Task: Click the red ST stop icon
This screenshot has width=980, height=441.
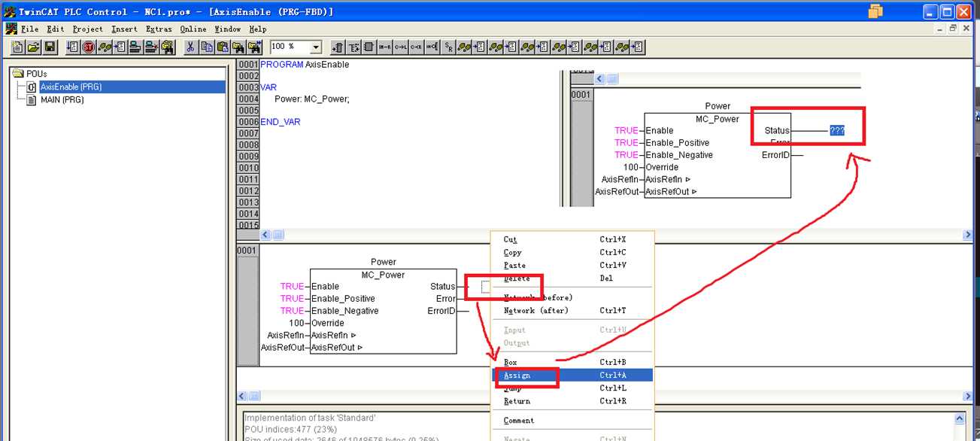Action: click(89, 47)
